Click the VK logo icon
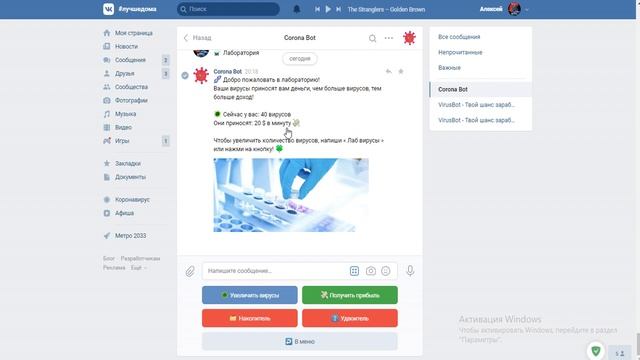Viewport: 640px width, 360px height. point(108,9)
